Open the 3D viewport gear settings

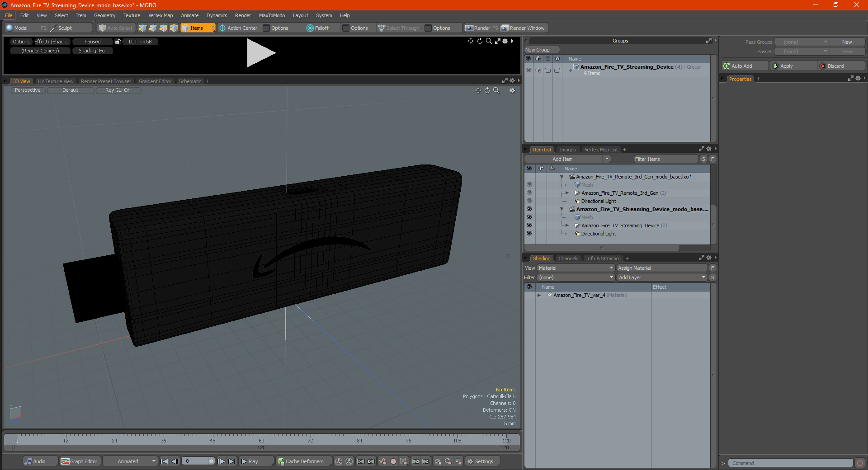click(x=512, y=90)
